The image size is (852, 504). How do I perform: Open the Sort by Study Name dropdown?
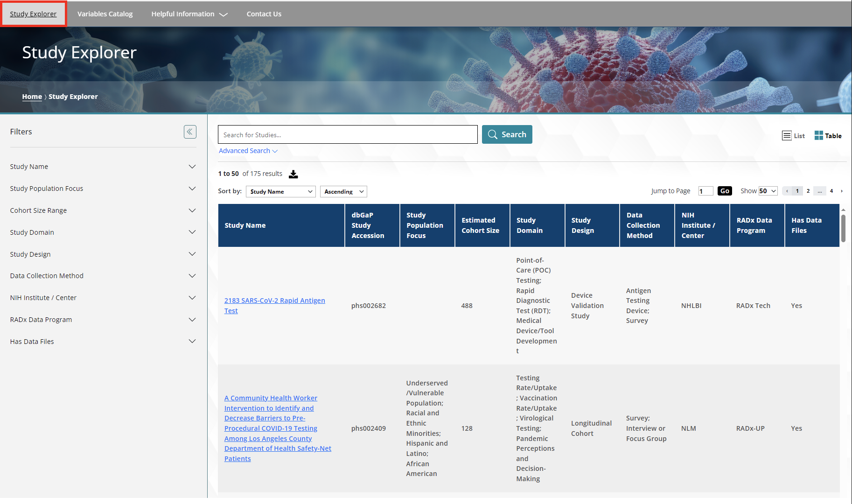click(281, 192)
